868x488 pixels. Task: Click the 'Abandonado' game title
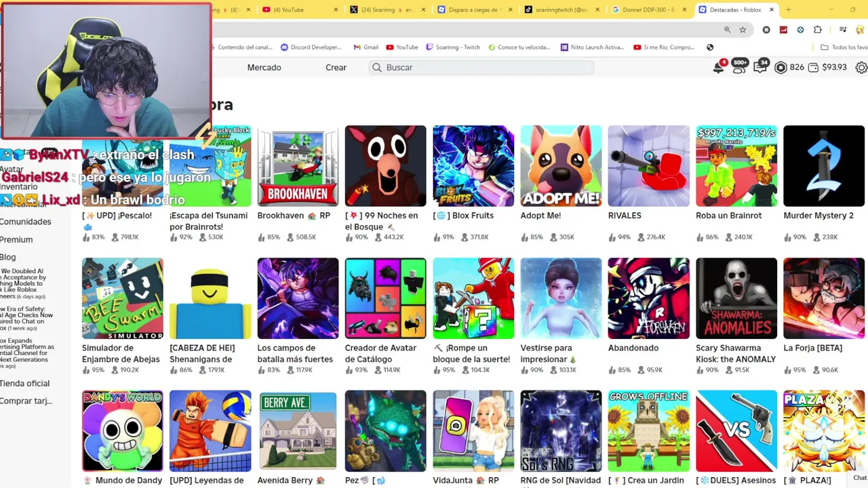click(x=633, y=348)
